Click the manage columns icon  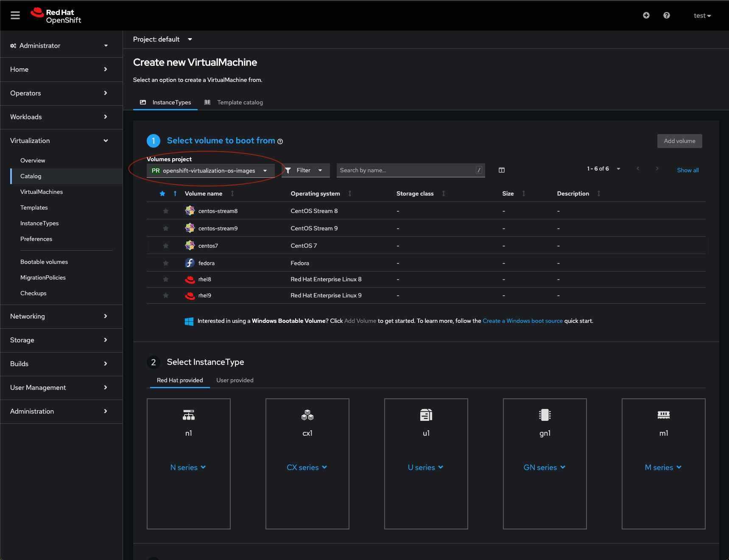pos(501,170)
